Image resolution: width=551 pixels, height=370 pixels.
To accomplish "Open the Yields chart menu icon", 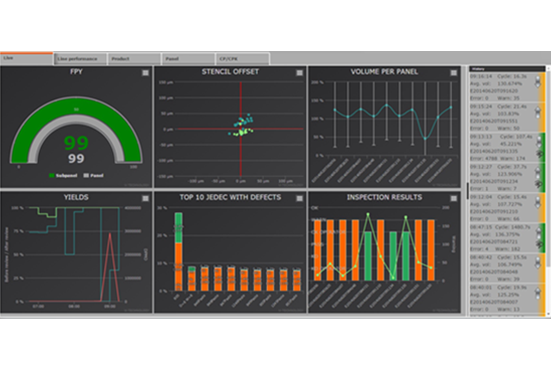I will click(x=145, y=199).
